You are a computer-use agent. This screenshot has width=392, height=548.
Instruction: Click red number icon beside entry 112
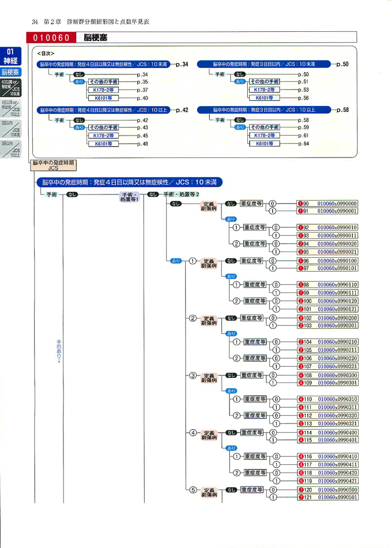tap(300, 415)
